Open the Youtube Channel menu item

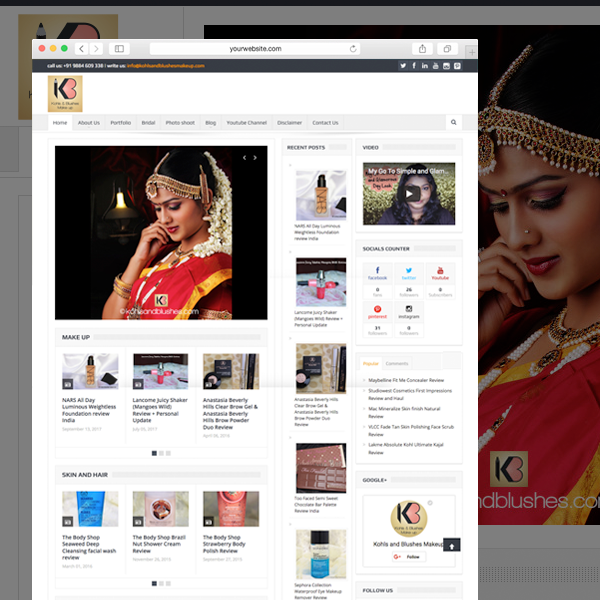(246, 123)
